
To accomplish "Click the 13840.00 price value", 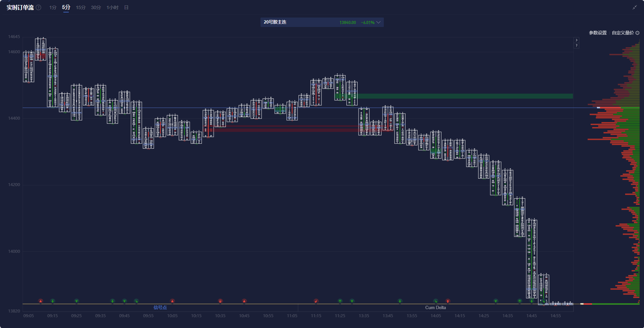I will pos(347,23).
